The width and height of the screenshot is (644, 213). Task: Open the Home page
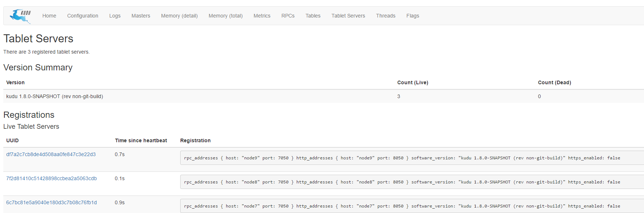(x=49, y=16)
